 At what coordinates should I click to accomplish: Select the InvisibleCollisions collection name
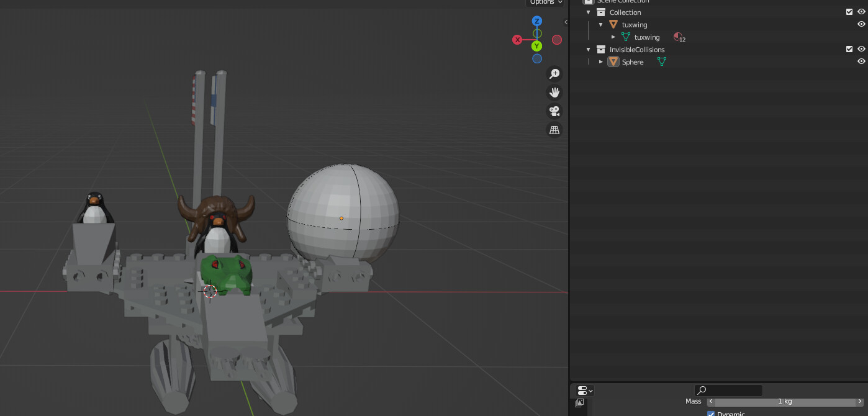click(x=637, y=50)
